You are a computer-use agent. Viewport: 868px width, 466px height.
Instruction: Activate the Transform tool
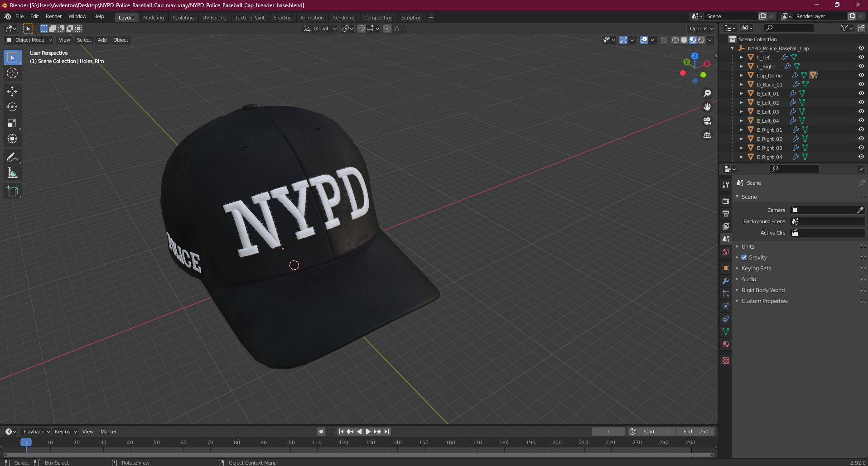tap(12, 139)
